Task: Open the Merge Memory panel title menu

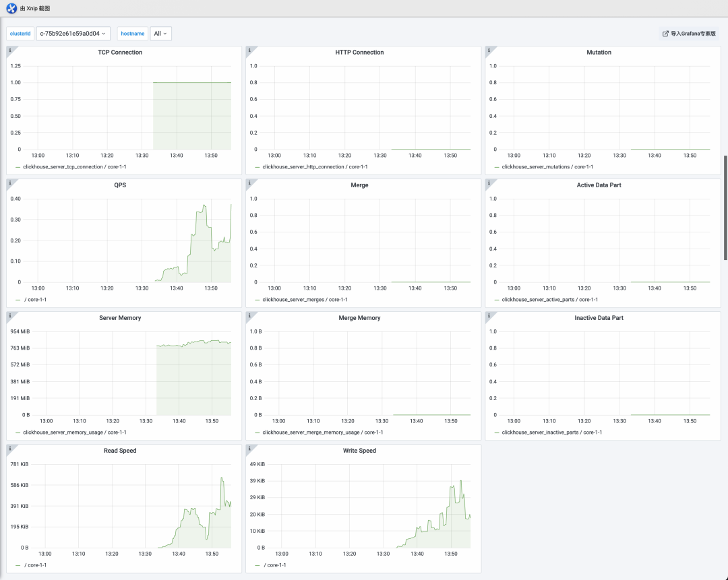Action: coord(359,318)
